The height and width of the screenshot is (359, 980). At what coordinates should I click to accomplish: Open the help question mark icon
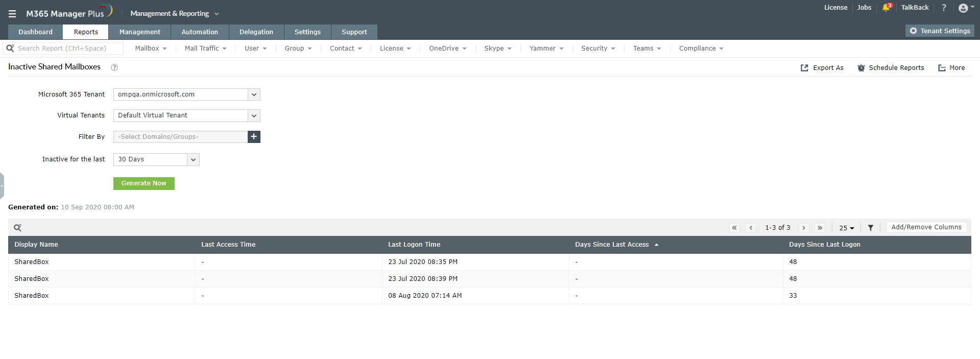pyautogui.click(x=944, y=8)
